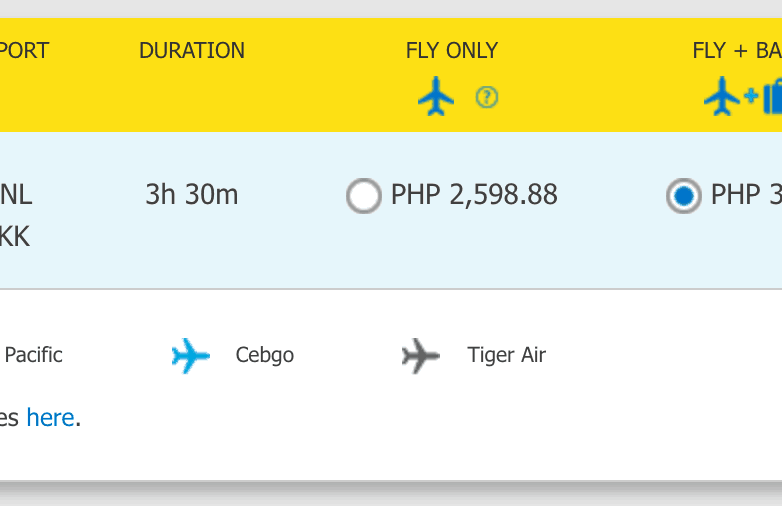The image size is (782, 506).
Task: Click the price text beside selected radio
Action: (746, 194)
